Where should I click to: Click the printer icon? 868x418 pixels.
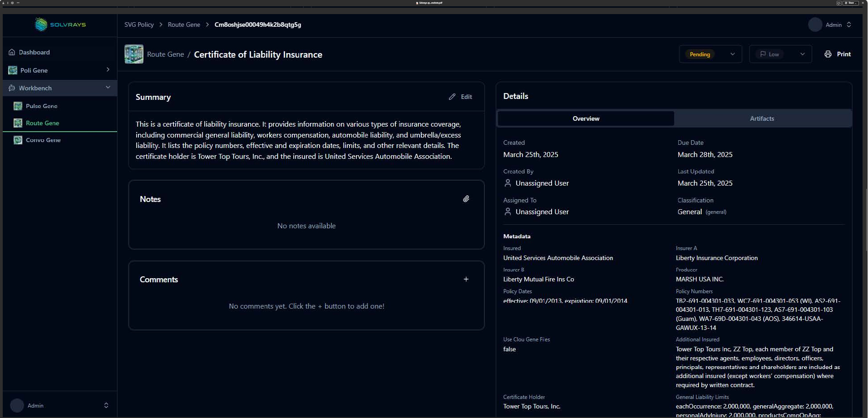[828, 54]
